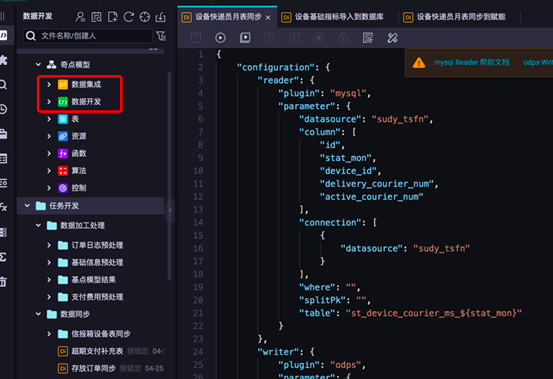Open the recycle bin icon in left sidebar
553x379 pixels.
(4, 282)
